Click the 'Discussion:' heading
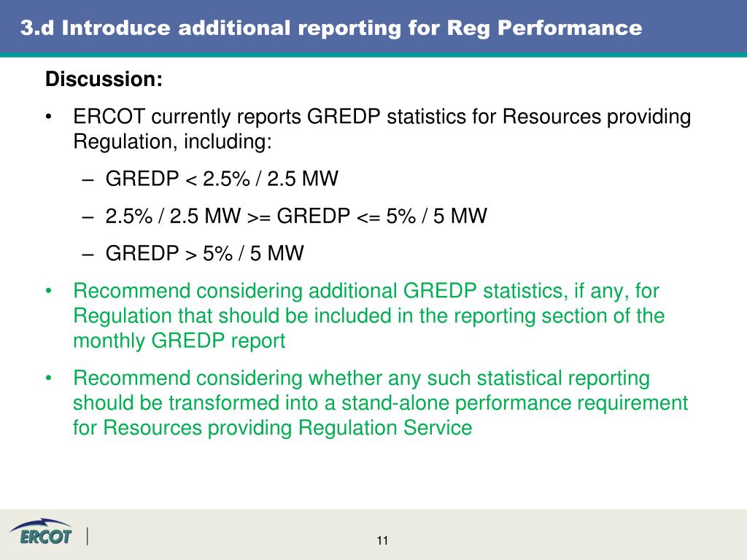Image resolution: width=747 pixels, height=560 pixels. click(104, 79)
